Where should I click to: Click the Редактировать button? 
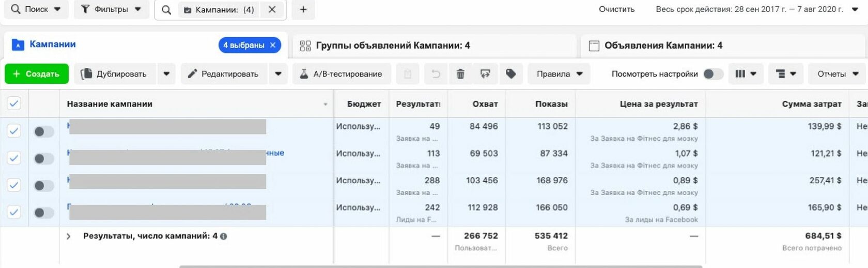223,74
